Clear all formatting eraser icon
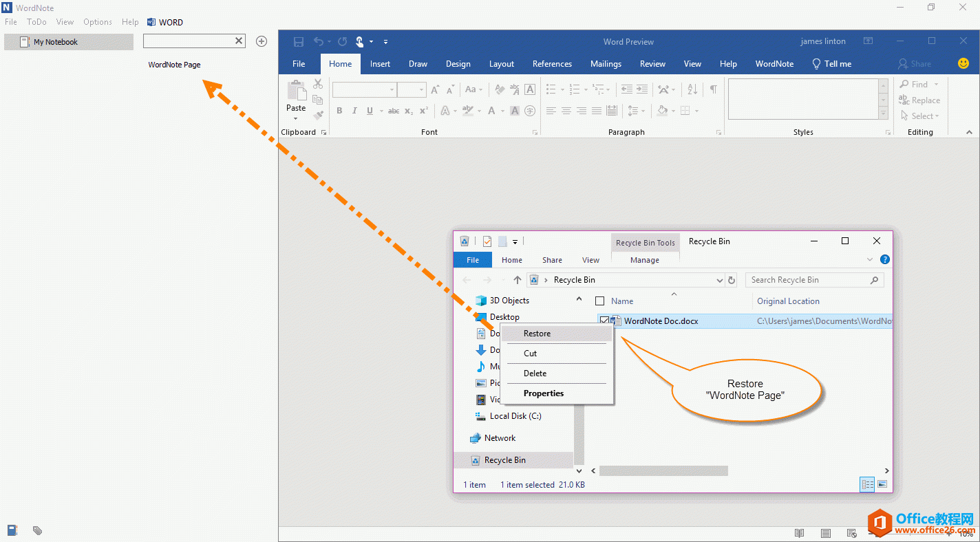The width and height of the screenshot is (980, 542). (x=498, y=89)
